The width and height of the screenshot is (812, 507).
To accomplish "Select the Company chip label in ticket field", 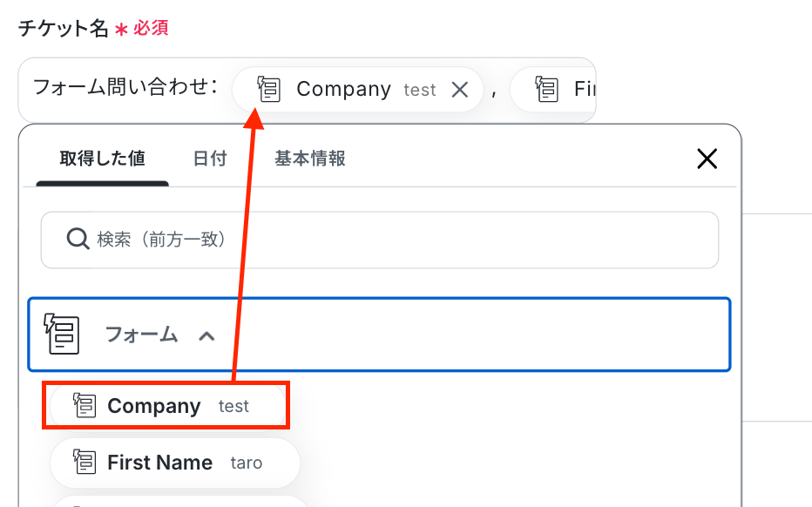I will [343, 89].
